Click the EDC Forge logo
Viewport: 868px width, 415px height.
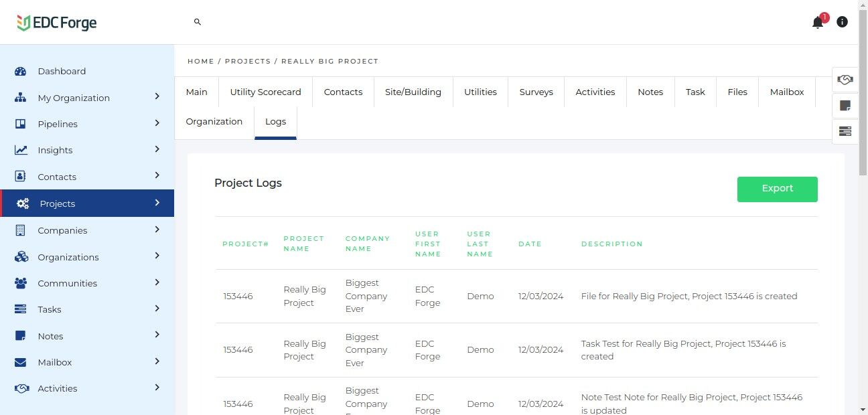(x=57, y=23)
